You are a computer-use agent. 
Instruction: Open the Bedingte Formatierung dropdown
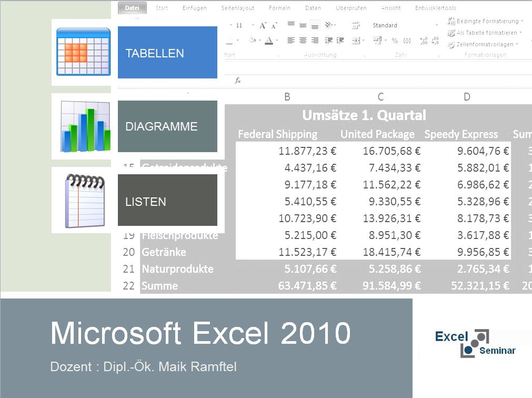pyautogui.click(x=485, y=21)
